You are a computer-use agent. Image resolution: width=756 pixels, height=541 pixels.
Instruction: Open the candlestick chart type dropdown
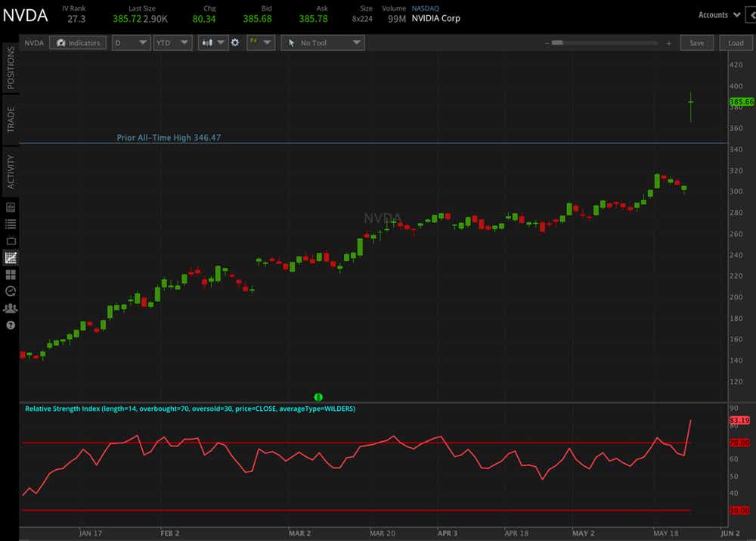(x=212, y=42)
